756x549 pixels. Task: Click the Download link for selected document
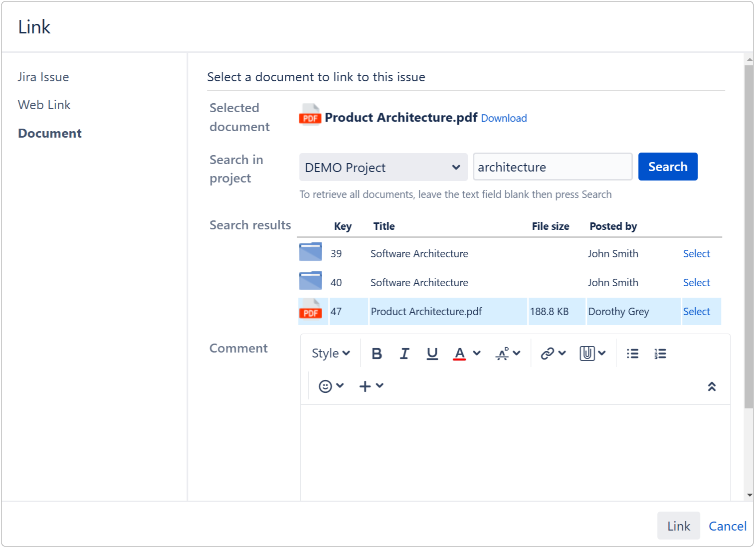click(504, 118)
